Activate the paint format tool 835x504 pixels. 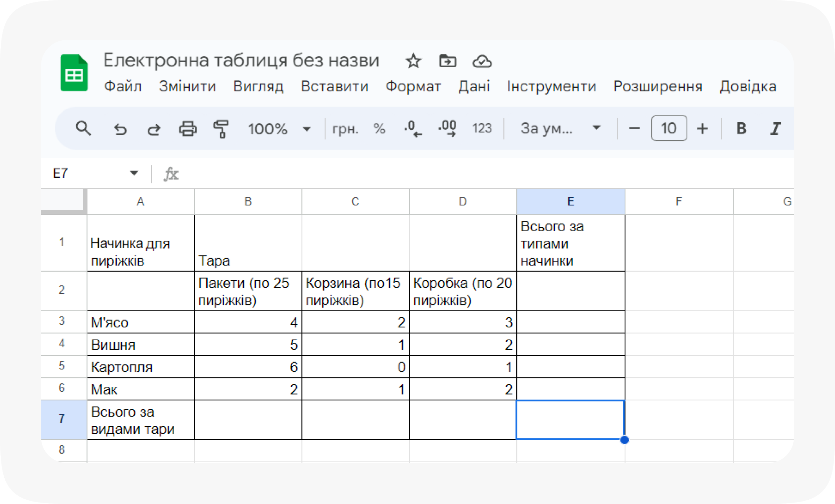pos(221,129)
